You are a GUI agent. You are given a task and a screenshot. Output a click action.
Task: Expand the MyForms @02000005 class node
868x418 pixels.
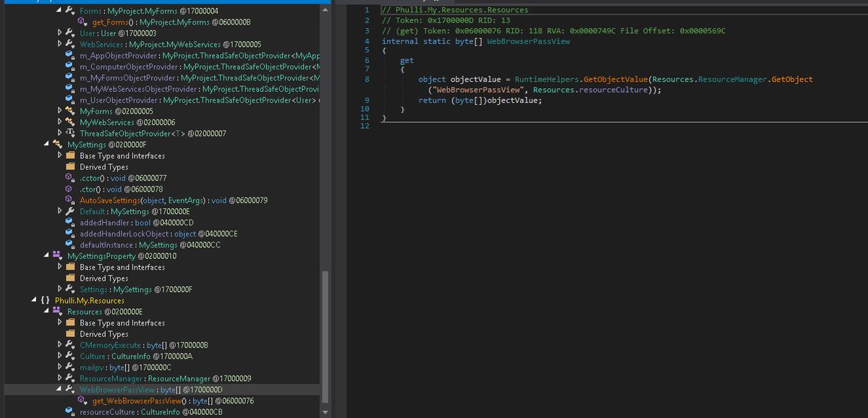tap(59, 111)
